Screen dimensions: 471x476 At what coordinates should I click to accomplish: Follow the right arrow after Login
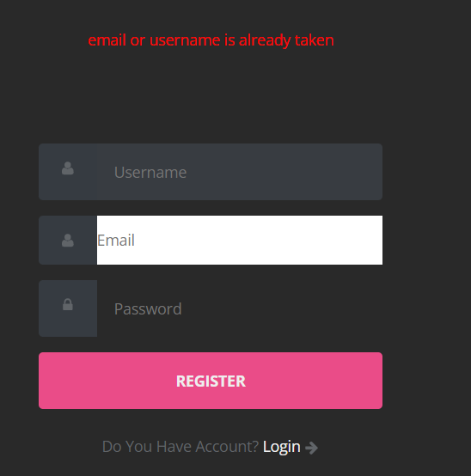312,448
